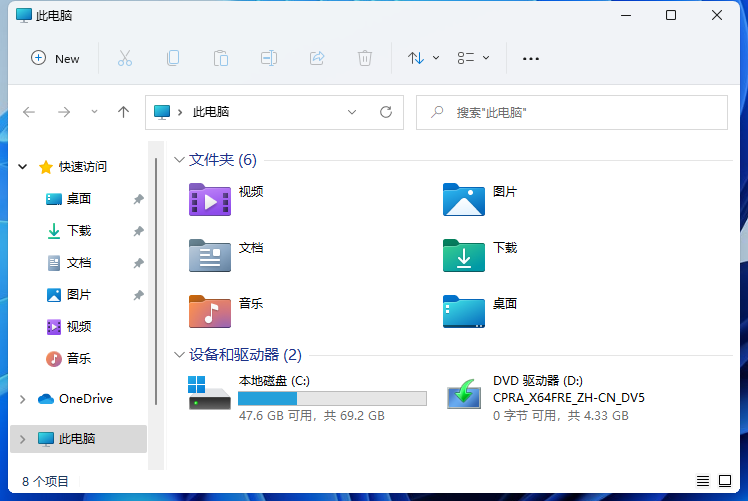
Task: Click the New button
Action: click(56, 58)
